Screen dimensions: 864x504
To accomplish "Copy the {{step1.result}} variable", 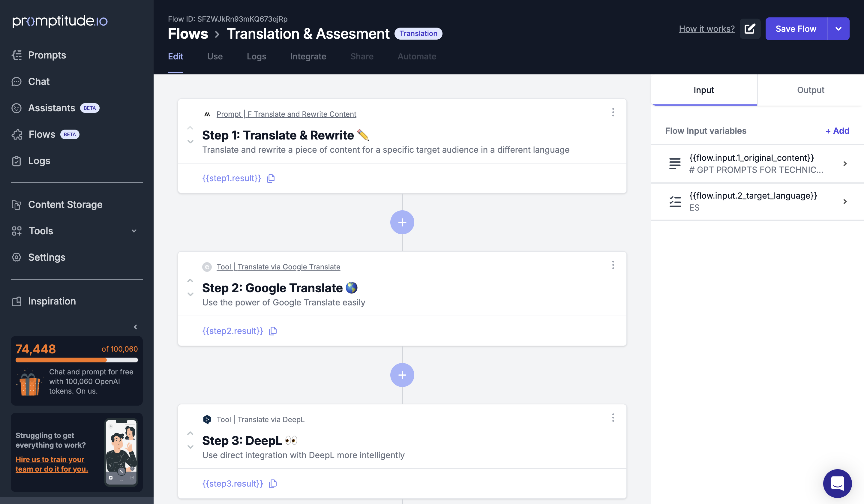I will pos(271,178).
